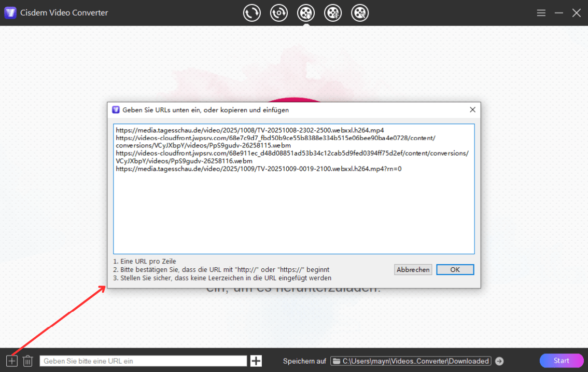Open the hamburger menu in title bar
588x372 pixels.
(541, 13)
